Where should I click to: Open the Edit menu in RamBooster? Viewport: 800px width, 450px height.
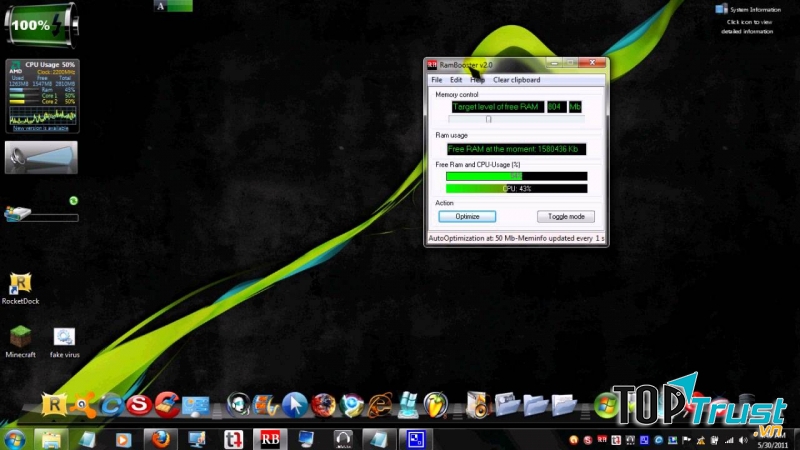(x=456, y=80)
